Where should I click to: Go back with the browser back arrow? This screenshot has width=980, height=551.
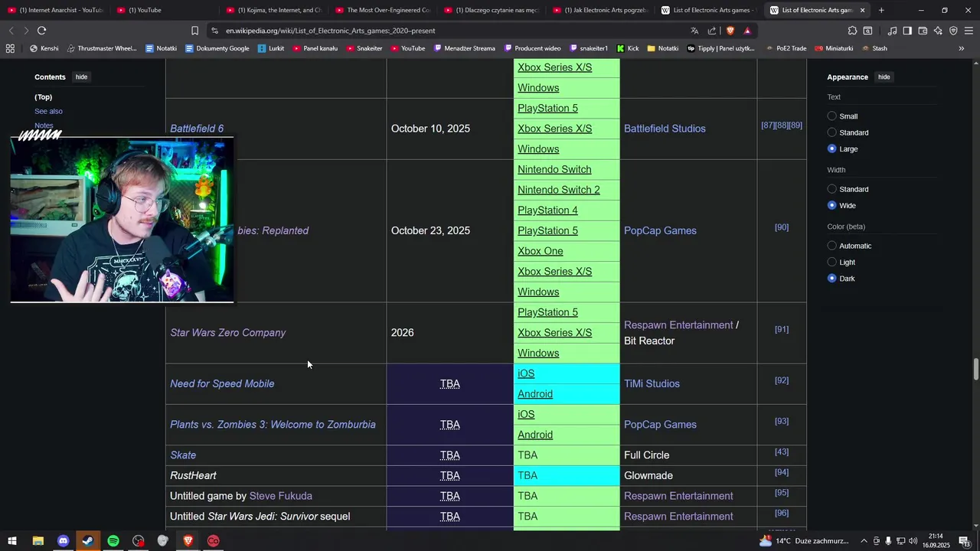point(11,31)
